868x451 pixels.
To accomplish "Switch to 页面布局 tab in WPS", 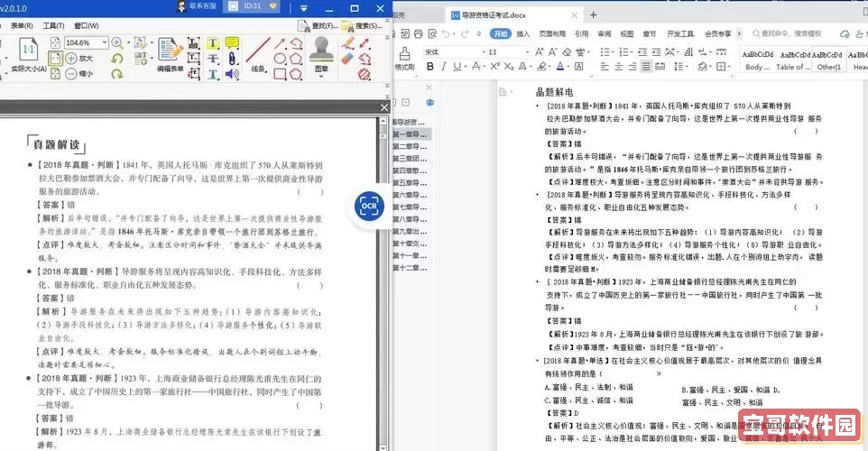I will coord(552,33).
